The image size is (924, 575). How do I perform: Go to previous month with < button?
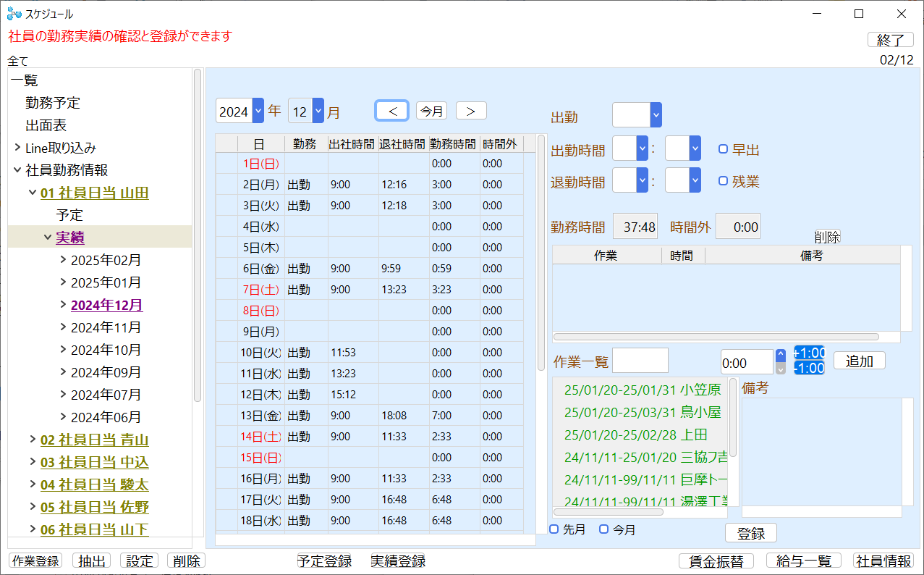tap(391, 111)
